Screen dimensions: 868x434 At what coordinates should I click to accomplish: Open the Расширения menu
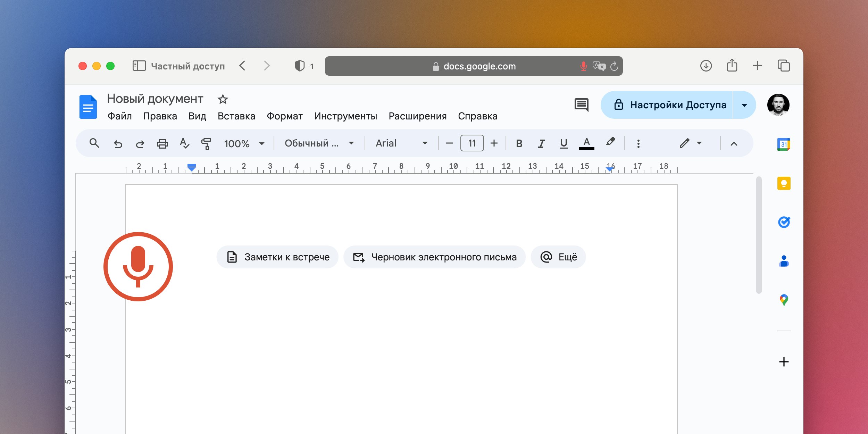point(418,116)
